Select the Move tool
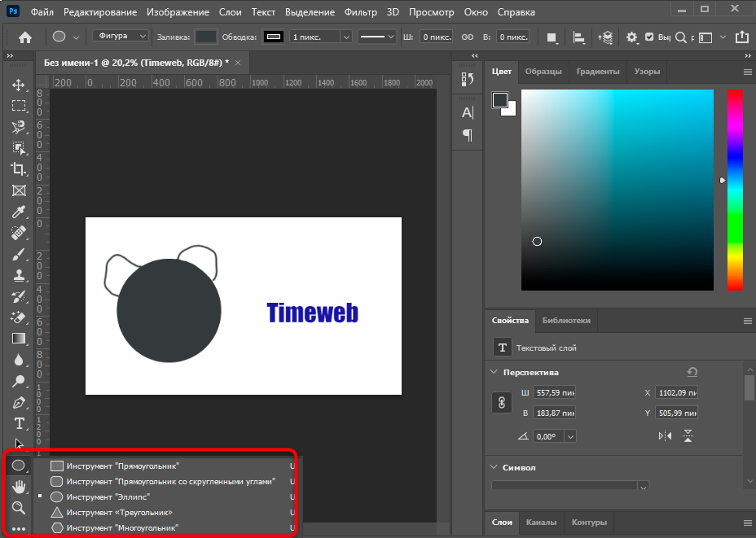This screenshot has height=538, width=756. point(18,85)
